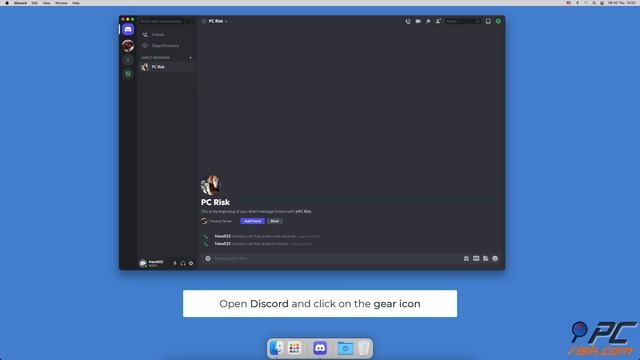Click the message input field
Screen dimensions: 640x360
click(x=337, y=259)
